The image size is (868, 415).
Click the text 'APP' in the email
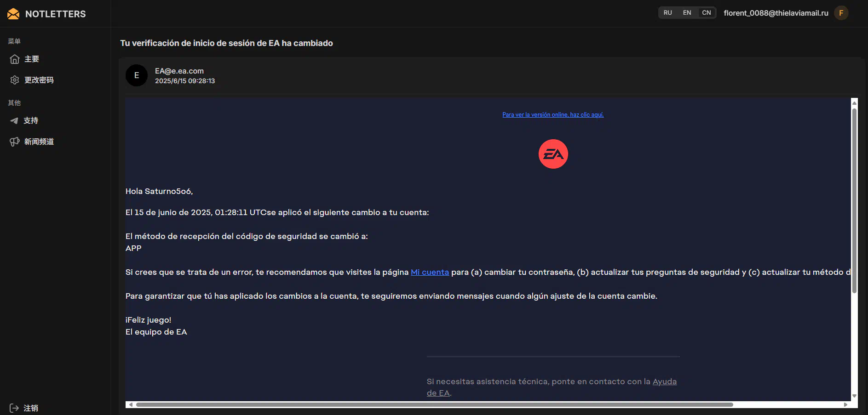(x=133, y=248)
